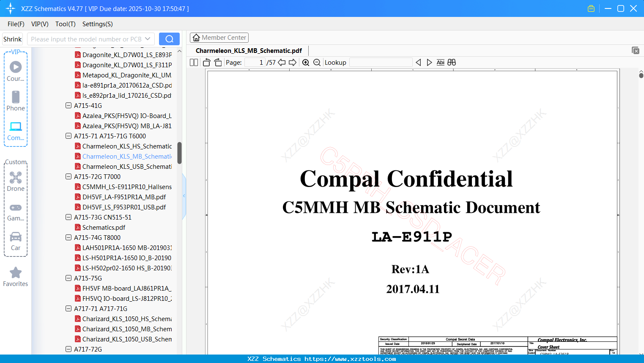Zoom in on the schematic
Viewport: 644px width, 363px height.
pyautogui.click(x=306, y=63)
